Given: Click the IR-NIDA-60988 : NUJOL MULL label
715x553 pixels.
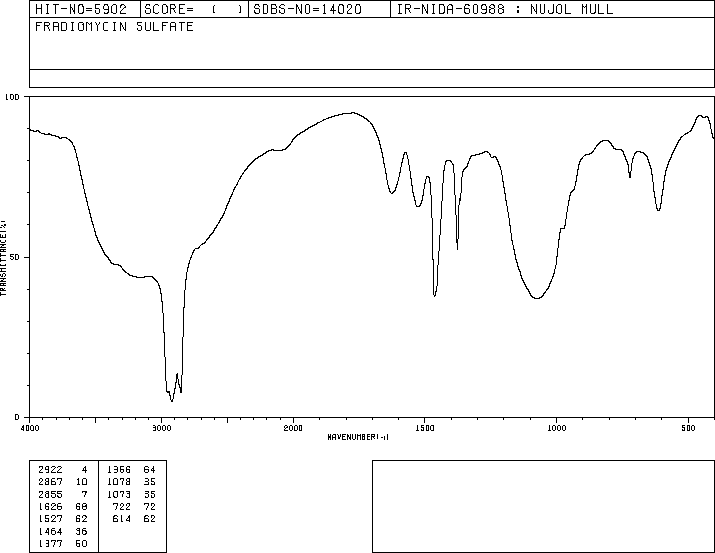Looking at the screenshot, I should [x=505, y=10].
